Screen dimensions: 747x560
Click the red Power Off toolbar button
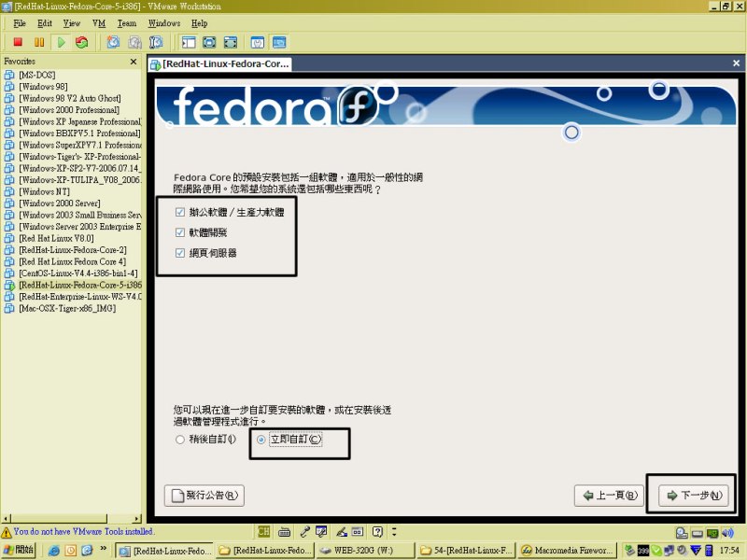click(x=18, y=42)
